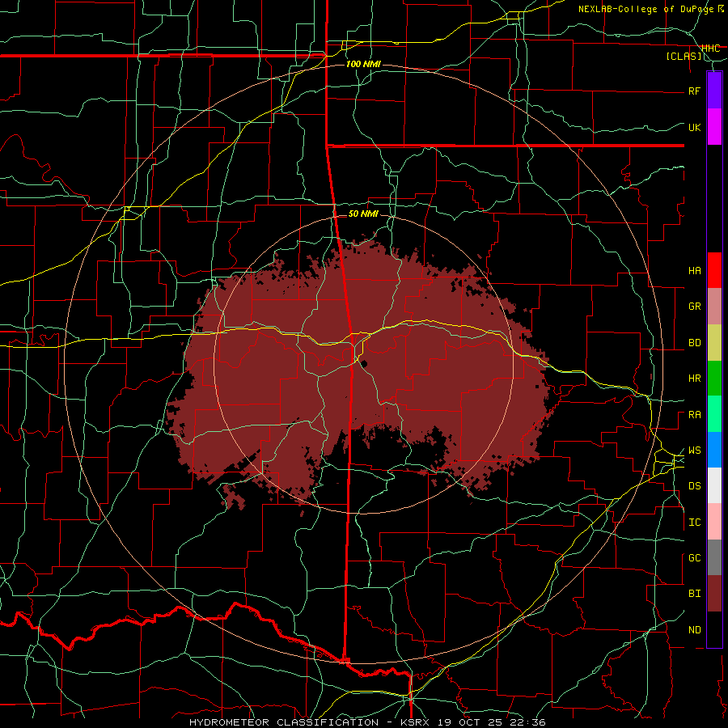Click the RA legend label
This screenshot has height=728, width=728.
click(694, 415)
